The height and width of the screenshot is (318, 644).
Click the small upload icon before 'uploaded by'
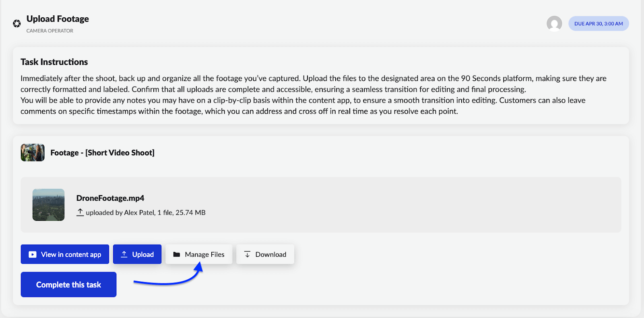click(80, 212)
